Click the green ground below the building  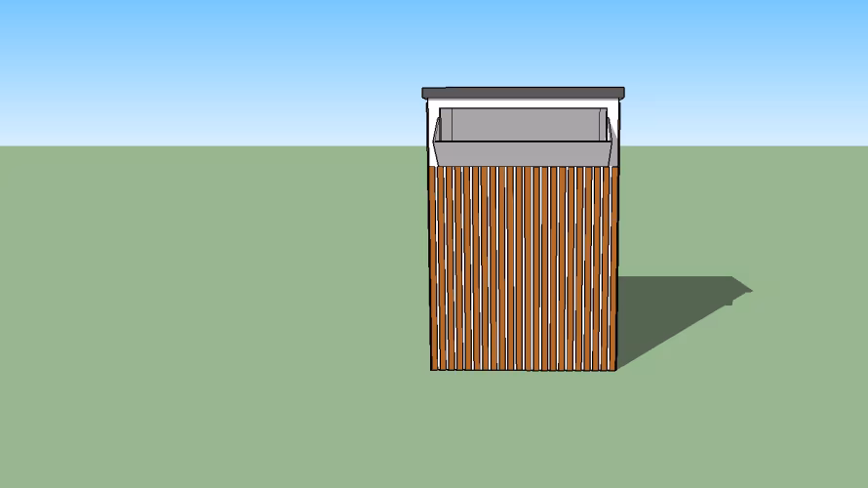click(x=523, y=429)
